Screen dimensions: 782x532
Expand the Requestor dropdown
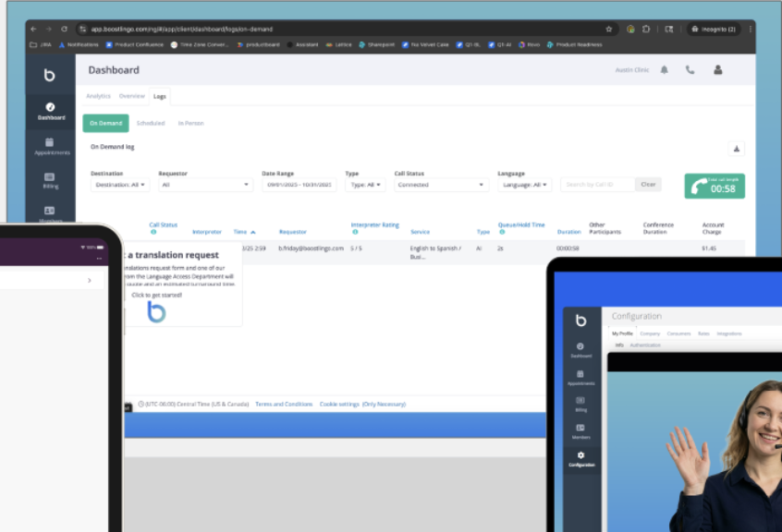pyautogui.click(x=205, y=185)
